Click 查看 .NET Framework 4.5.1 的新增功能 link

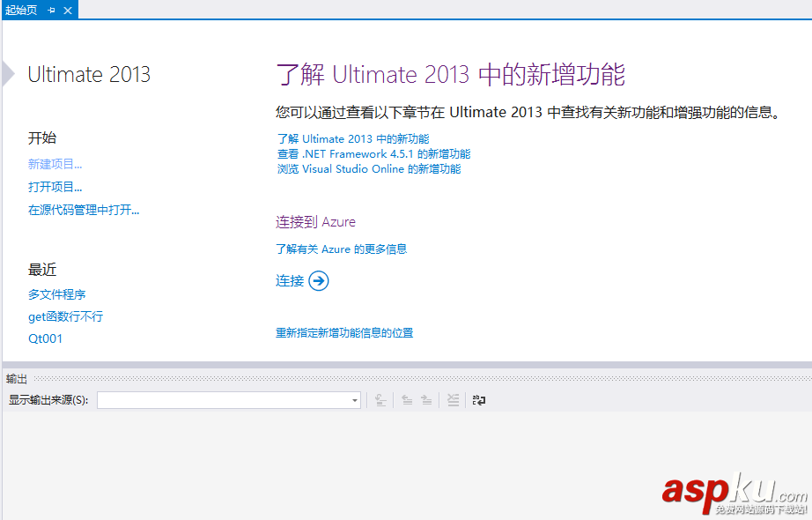click(x=374, y=154)
